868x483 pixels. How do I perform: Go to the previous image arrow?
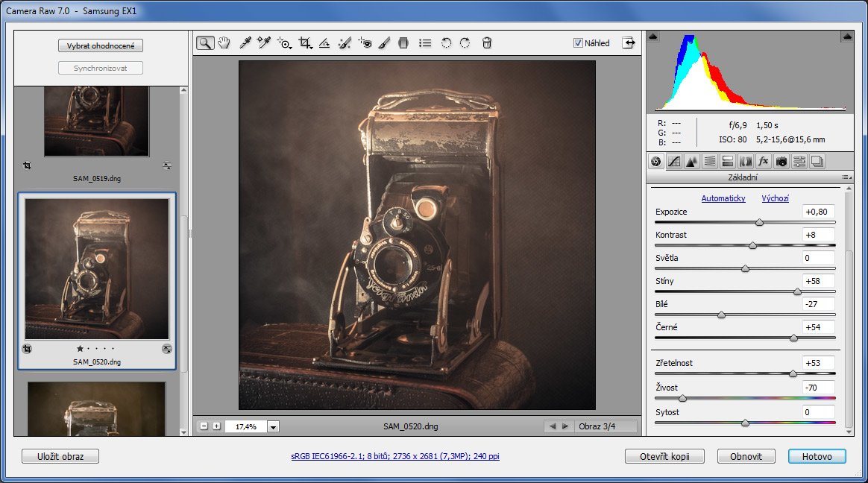[552, 426]
